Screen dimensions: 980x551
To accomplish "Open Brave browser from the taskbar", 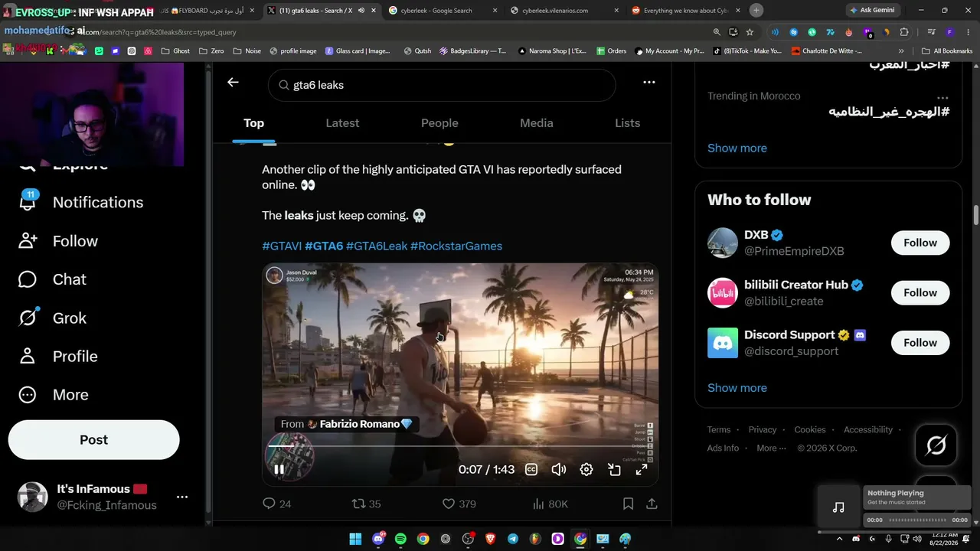I will [490, 539].
